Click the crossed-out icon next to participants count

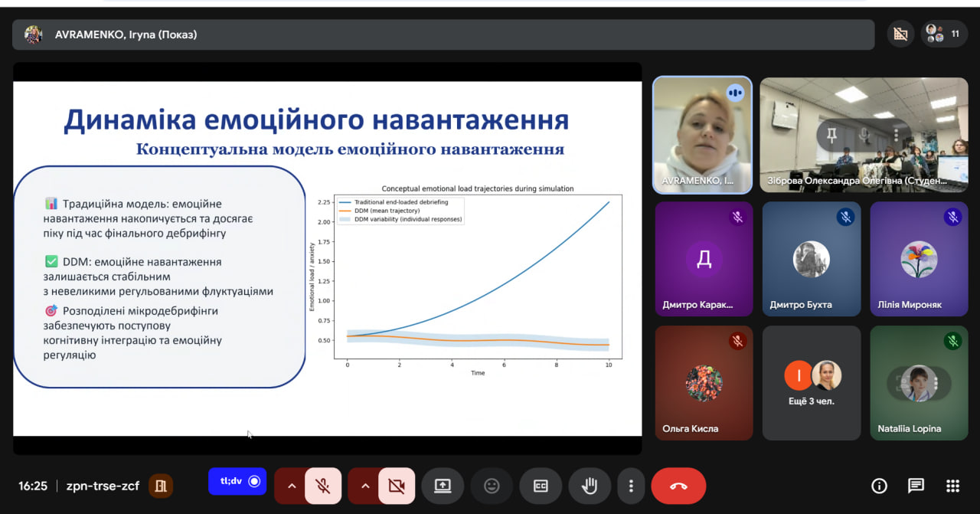(x=900, y=34)
